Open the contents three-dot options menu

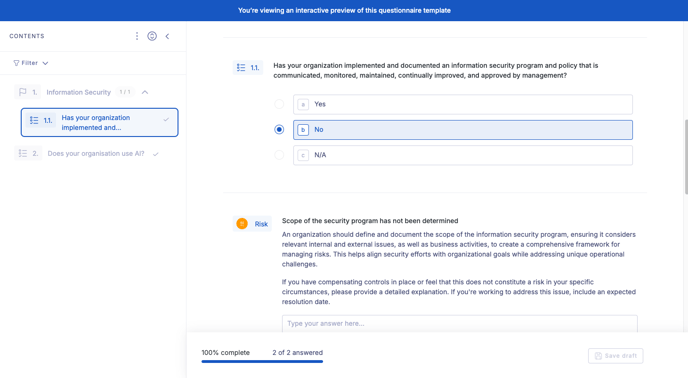click(x=137, y=36)
